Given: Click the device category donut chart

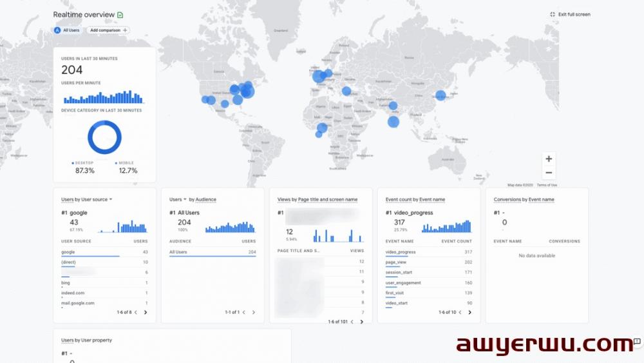Looking at the screenshot, I should tap(104, 137).
